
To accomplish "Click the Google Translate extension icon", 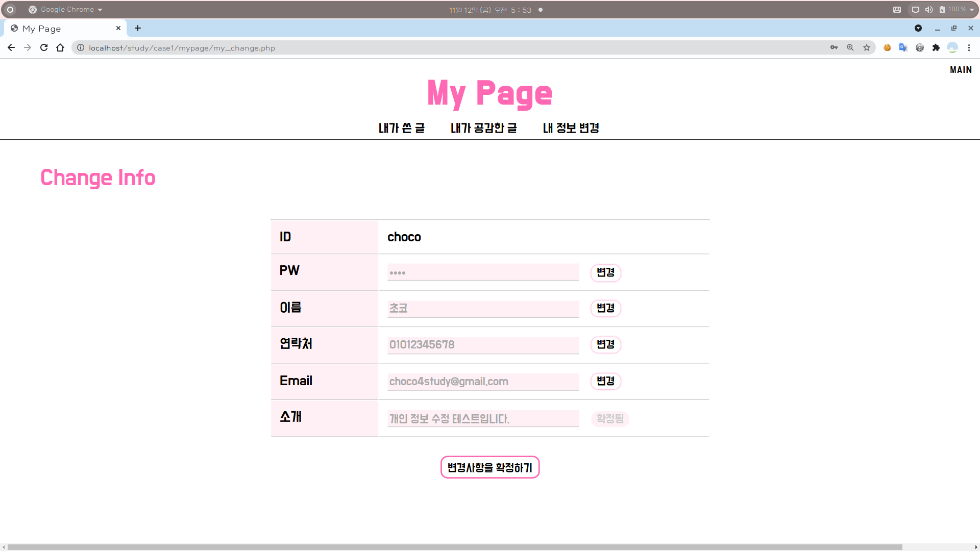I will [x=903, y=47].
